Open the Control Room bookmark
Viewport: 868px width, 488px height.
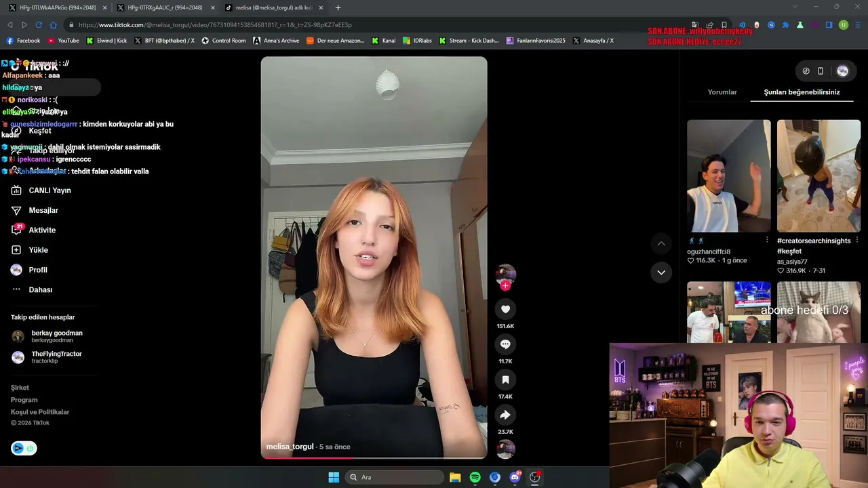pos(223,41)
